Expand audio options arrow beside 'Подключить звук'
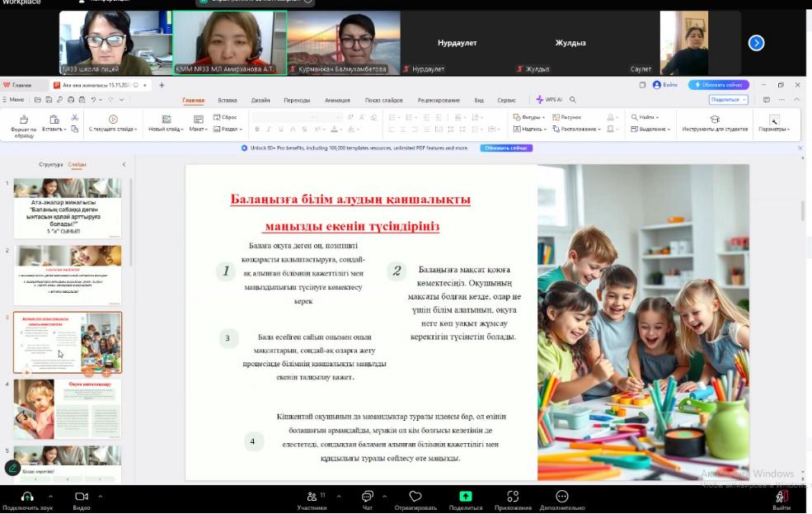Viewport: 812px width, 514px height. 50,497
